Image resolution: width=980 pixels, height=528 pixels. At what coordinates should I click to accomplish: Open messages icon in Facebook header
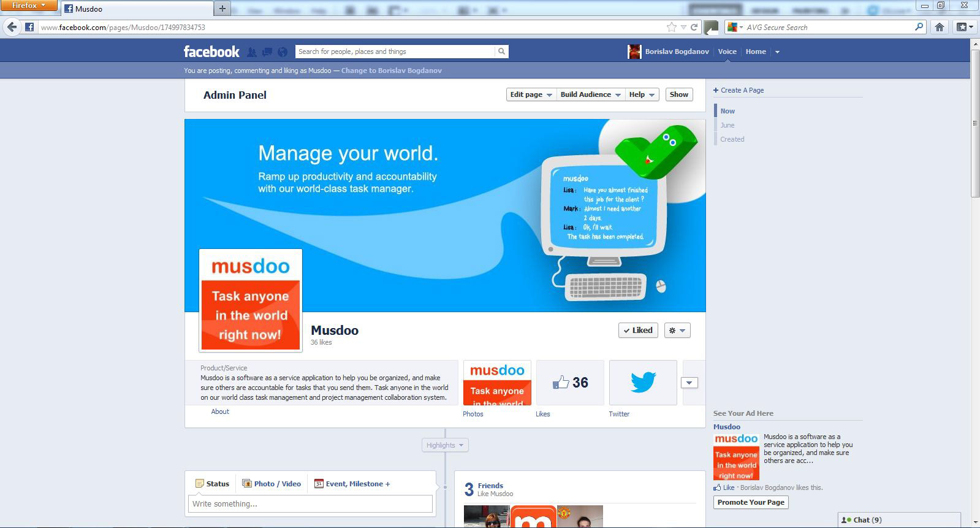coord(267,52)
